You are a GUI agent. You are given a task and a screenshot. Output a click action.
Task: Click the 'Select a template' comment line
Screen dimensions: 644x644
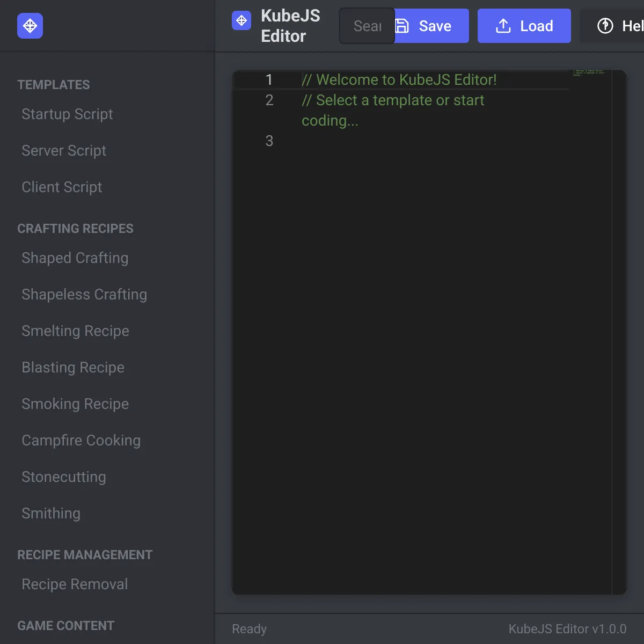393,111
